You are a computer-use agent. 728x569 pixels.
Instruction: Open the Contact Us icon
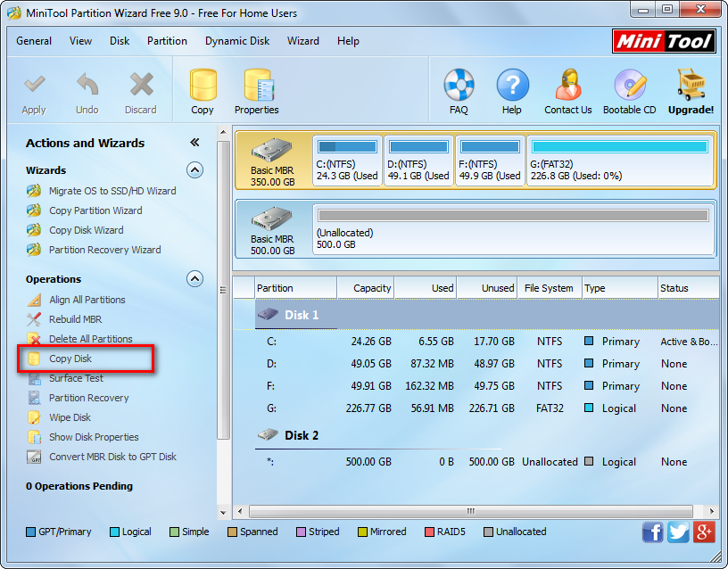point(568,85)
